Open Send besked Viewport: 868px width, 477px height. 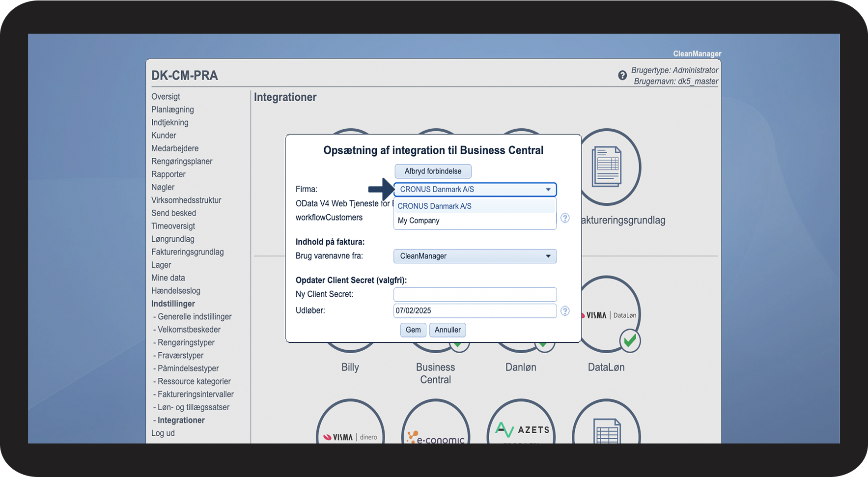173,213
